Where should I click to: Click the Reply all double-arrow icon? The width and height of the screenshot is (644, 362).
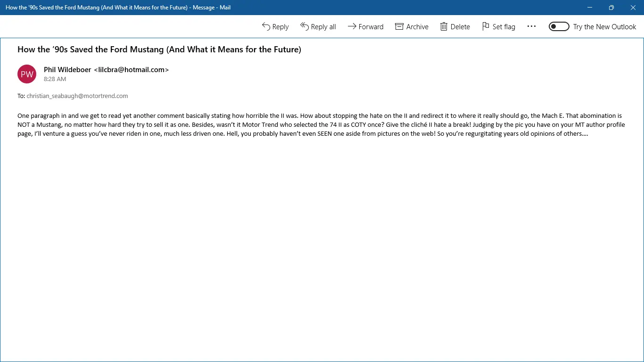[305, 26]
